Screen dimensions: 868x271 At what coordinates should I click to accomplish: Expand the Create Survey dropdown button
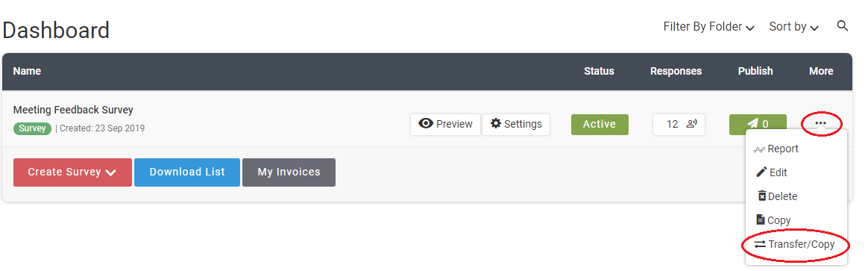[x=72, y=172]
